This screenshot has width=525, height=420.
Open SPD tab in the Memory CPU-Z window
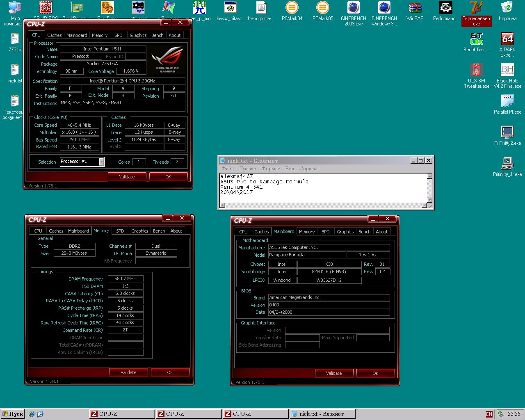[120, 231]
